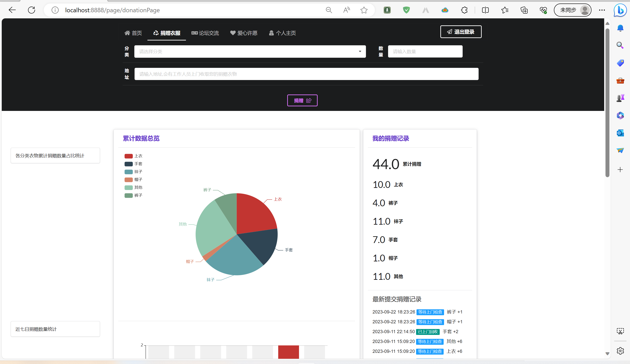Click the 退出登录 button
The width and height of the screenshot is (630, 364).
pos(461,32)
